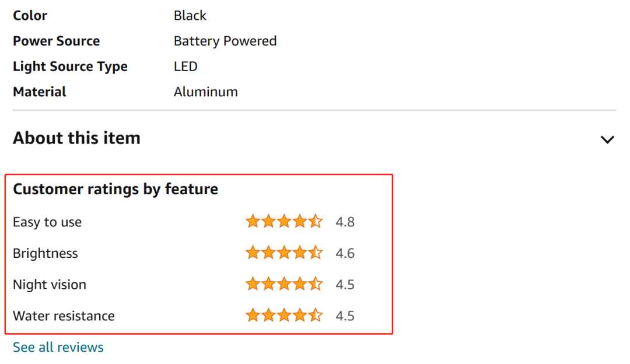Click the Customer ratings by feature heading
This screenshot has width=630, height=364.
pyautogui.click(x=116, y=189)
